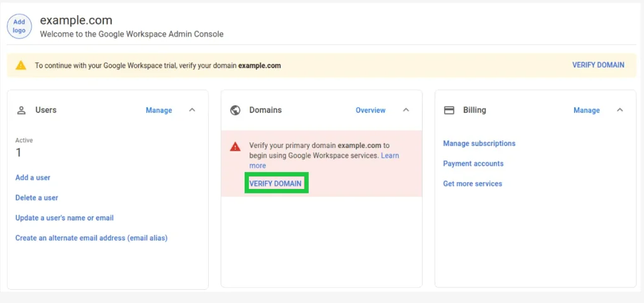Click the Users person icon
Viewport: 644px width, 303px height.
point(21,110)
